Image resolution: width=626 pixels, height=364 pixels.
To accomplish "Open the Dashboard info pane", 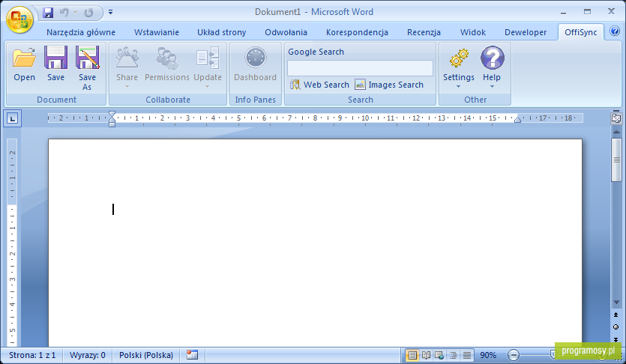I will (x=255, y=64).
